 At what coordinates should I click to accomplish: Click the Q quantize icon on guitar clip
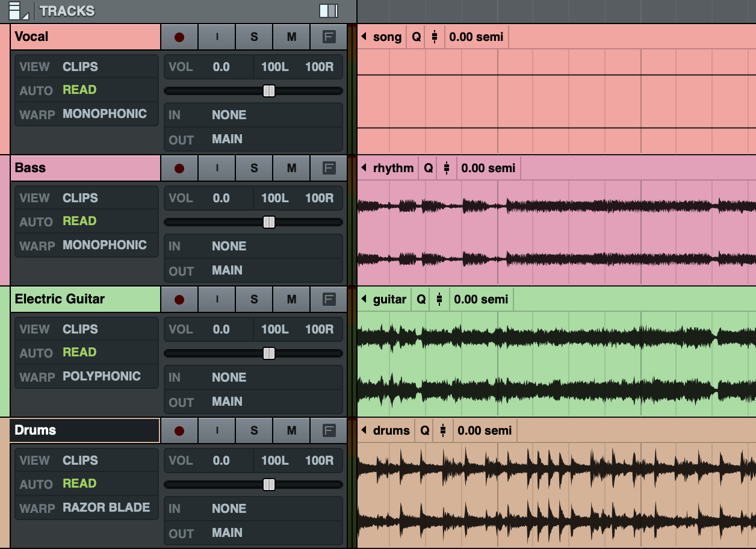421,299
